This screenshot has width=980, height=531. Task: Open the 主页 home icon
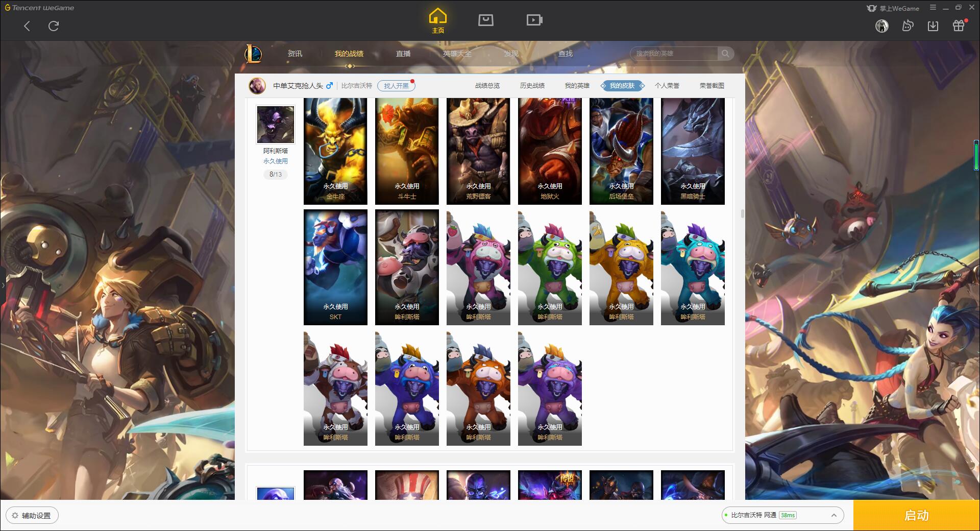[x=437, y=21]
